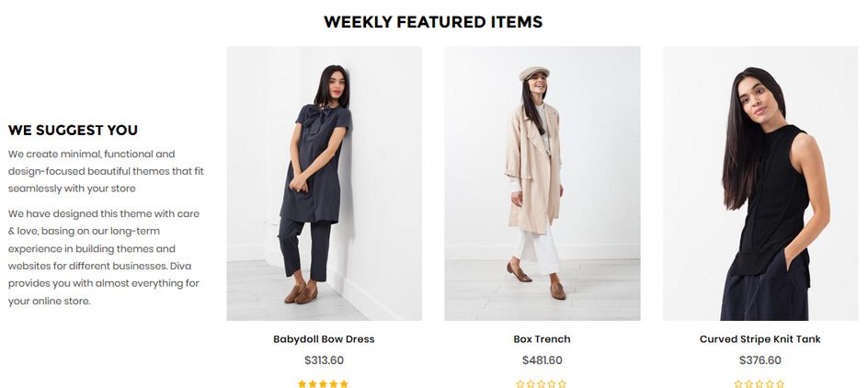Open the Box Trench product title link

tap(542, 339)
